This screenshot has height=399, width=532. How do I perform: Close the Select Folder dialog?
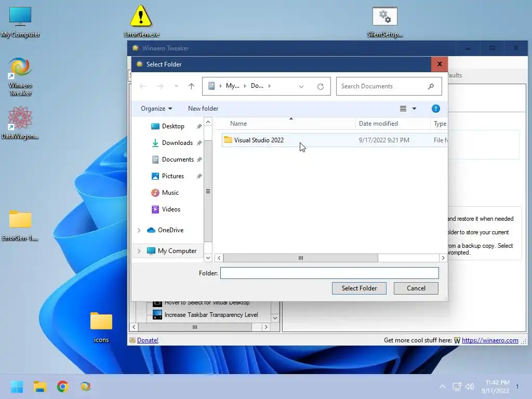[x=440, y=64]
